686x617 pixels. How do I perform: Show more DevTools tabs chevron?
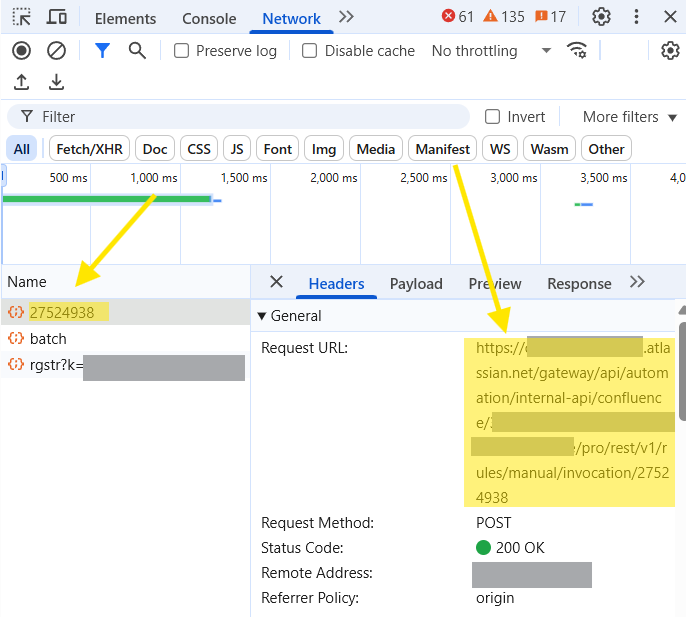click(x=346, y=17)
